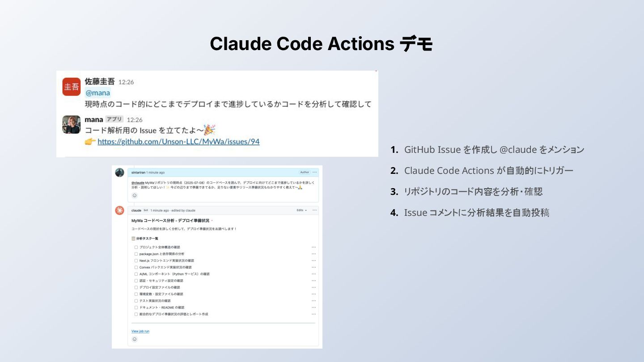The image size is (644, 362).
Task: Check the ドキュメント・README の確認 checkbox
Action: coord(136,307)
